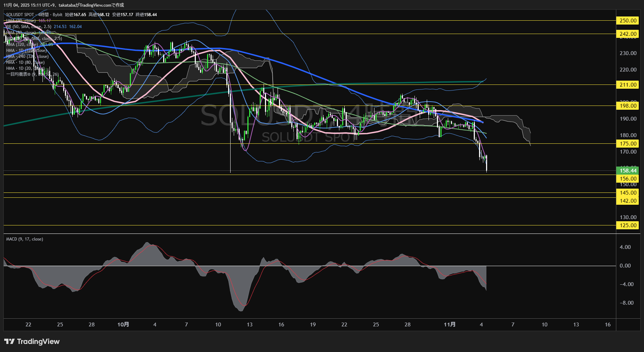Click the HMA (80, close) indicator label
Image resolution: width=644 pixels, height=352 pixels.
coord(21,33)
